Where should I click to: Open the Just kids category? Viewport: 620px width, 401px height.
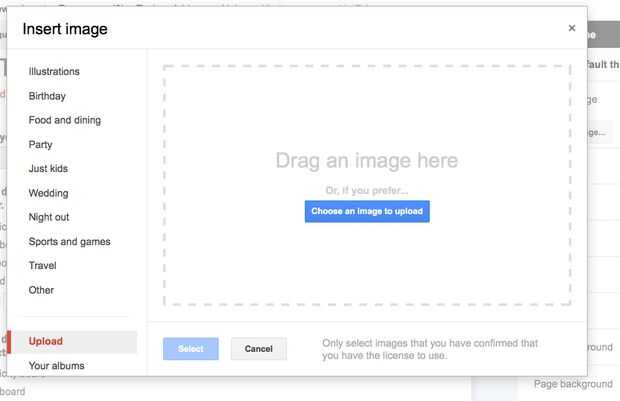49,169
